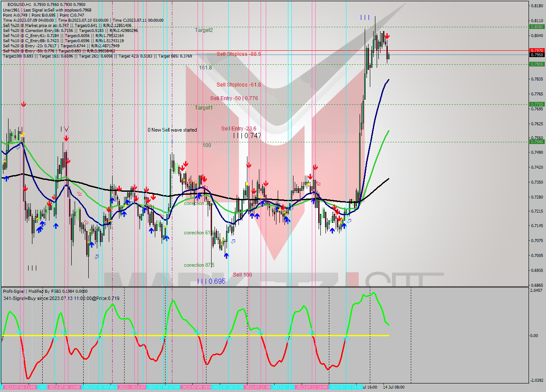This screenshot has width=546, height=392.
Task: Click the 0.8080 green price tag
Action: point(537,26)
